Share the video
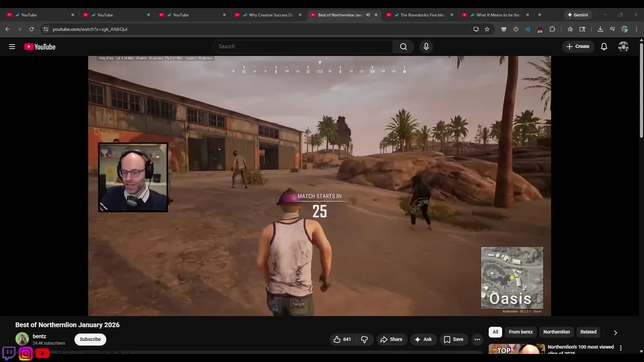Image resolution: width=644 pixels, height=362 pixels. point(391,339)
